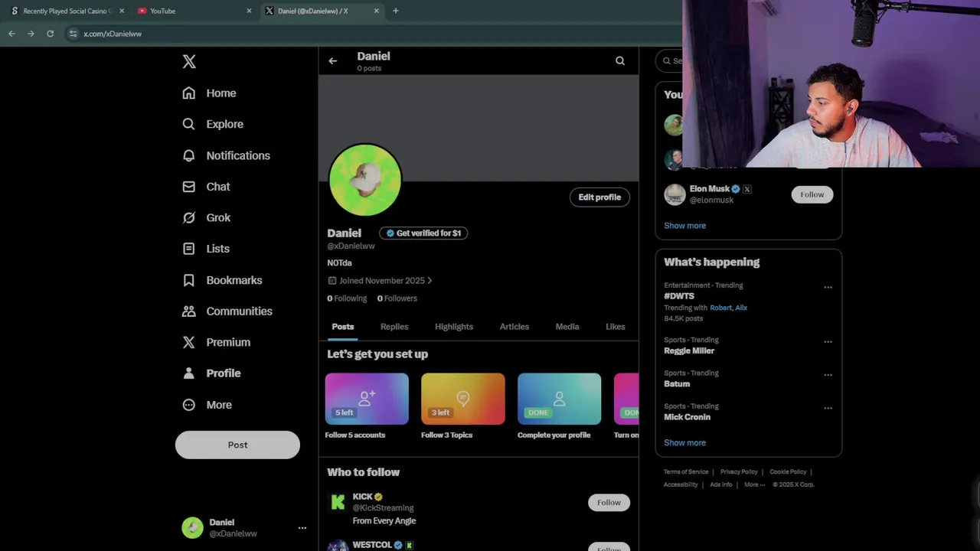
Task: Click Get verified for $1 button
Action: pyautogui.click(x=423, y=233)
